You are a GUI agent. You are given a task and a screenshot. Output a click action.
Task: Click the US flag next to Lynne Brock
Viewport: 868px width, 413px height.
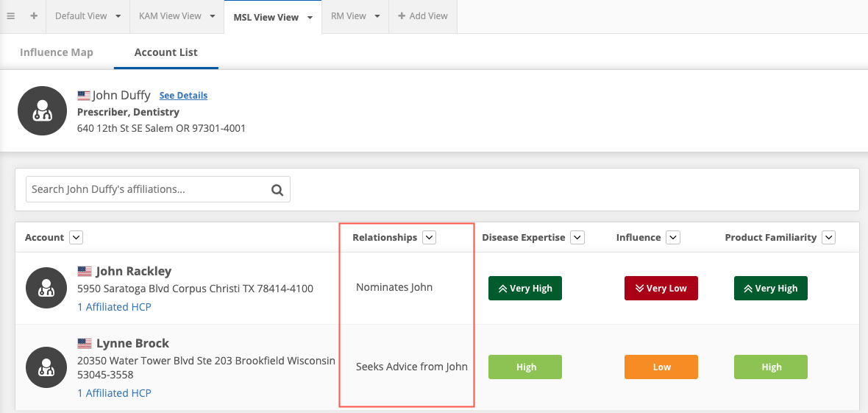pyautogui.click(x=85, y=344)
